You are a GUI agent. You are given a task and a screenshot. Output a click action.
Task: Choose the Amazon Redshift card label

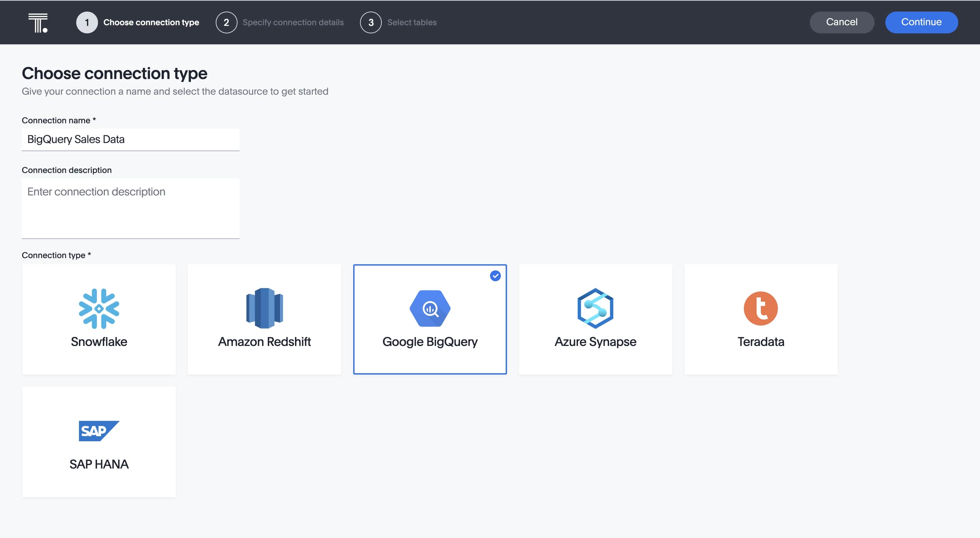264,342
